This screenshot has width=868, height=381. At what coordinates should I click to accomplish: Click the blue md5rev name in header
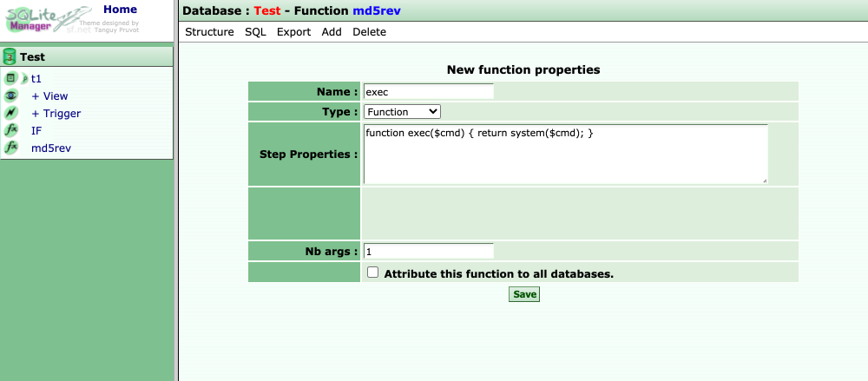pos(377,10)
